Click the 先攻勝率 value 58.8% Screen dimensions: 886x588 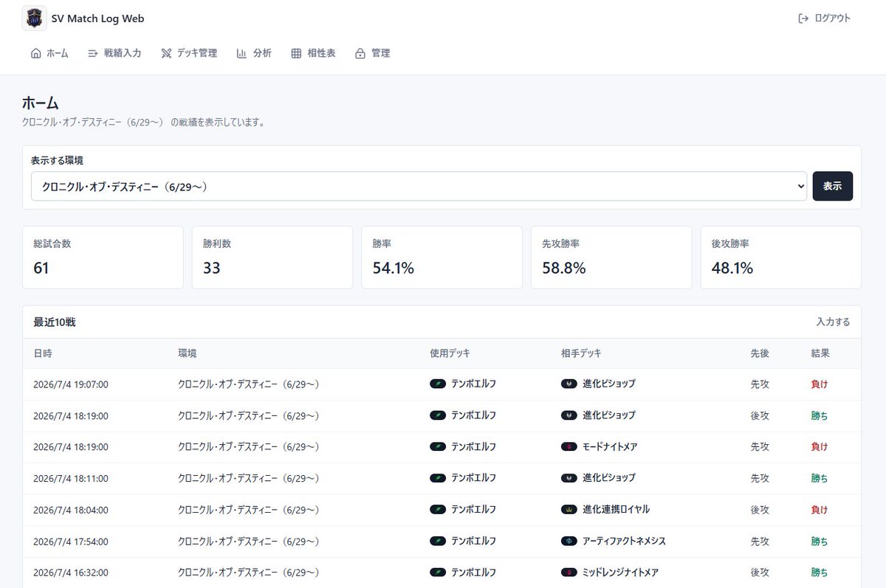[564, 269]
